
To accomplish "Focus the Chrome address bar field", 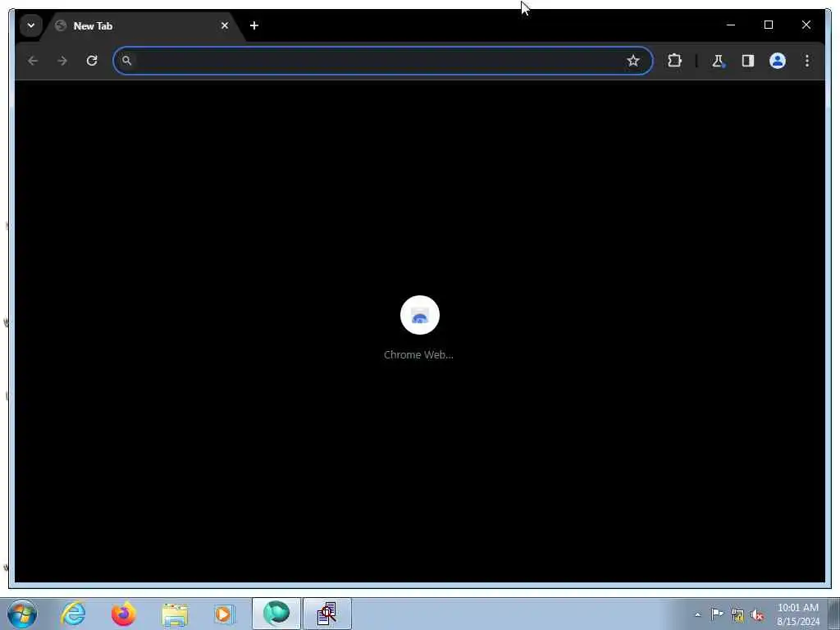I will [383, 61].
